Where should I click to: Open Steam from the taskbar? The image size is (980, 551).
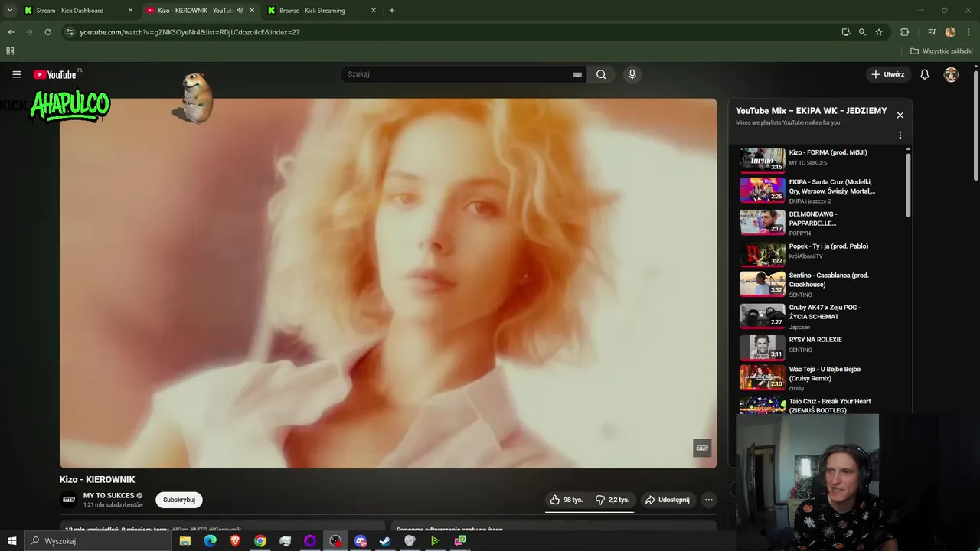point(385,541)
